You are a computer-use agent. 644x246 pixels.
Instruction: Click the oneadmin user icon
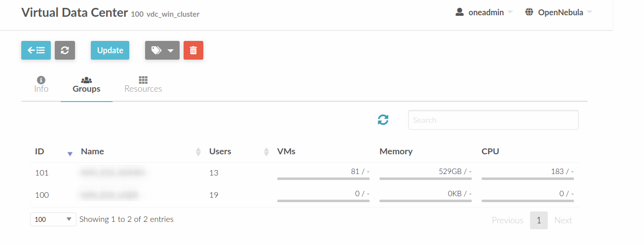pyautogui.click(x=459, y=12)
